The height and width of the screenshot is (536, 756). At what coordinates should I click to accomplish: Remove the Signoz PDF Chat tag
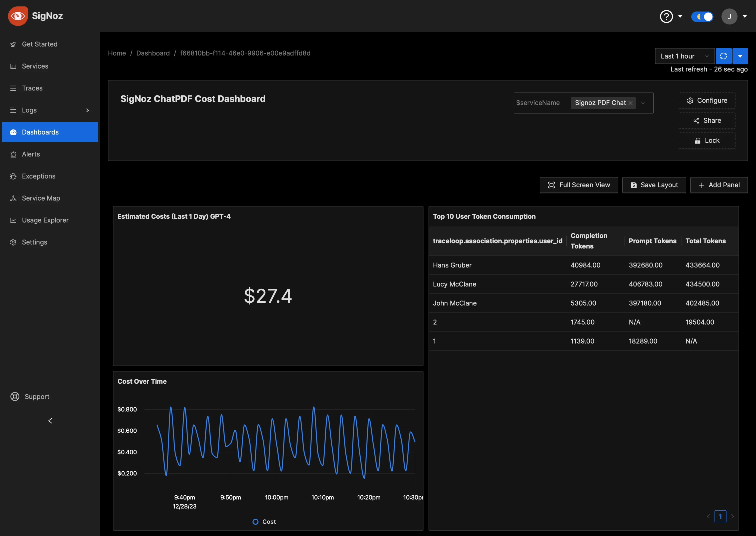(630, 103)
